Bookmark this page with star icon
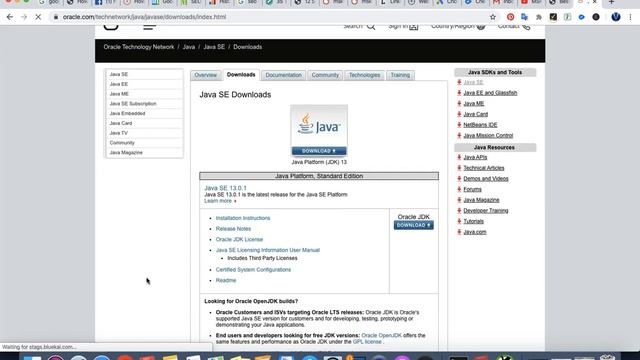Image resolution: width=640 pixels, height=360 pixels. (x=493, y=17)
